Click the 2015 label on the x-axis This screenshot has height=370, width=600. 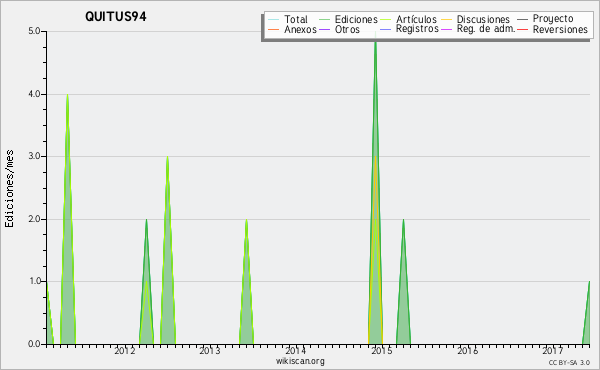click(x=382, y=351)
